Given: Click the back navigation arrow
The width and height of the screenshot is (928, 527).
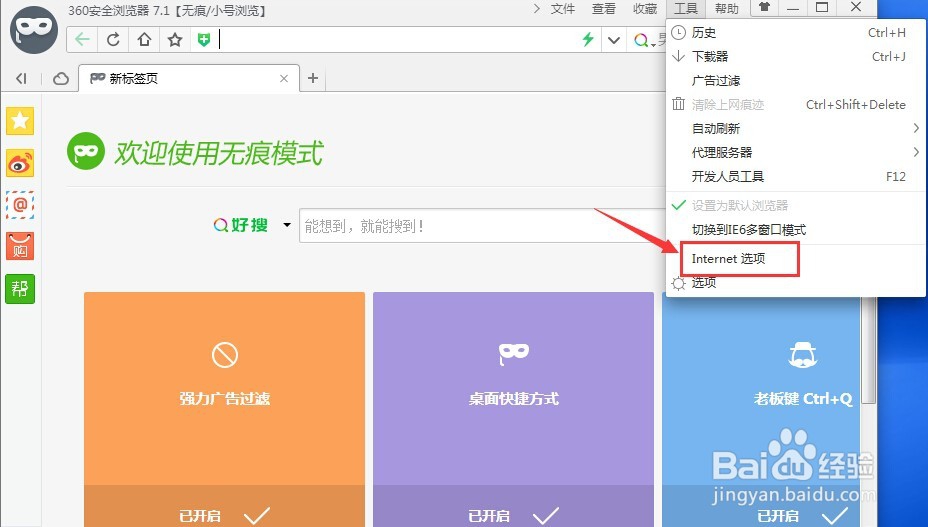Looking at the screenshot, I should [x=82, y=40].
